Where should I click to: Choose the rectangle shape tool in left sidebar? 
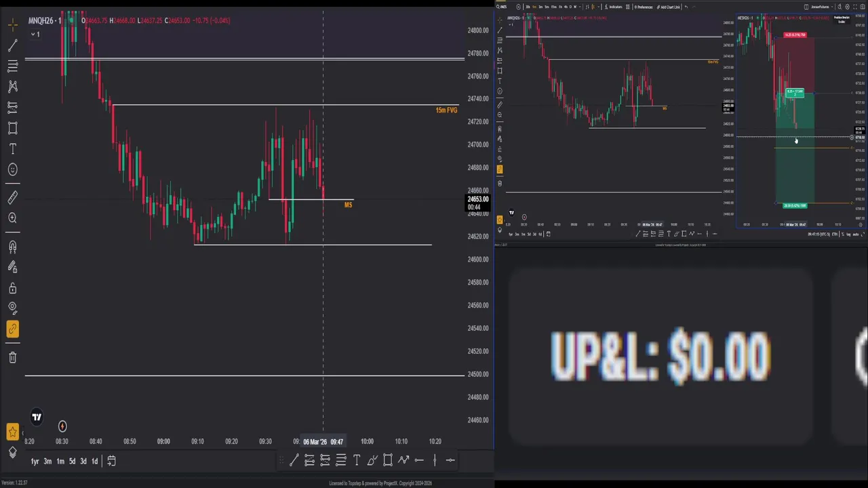pos(13,128)
